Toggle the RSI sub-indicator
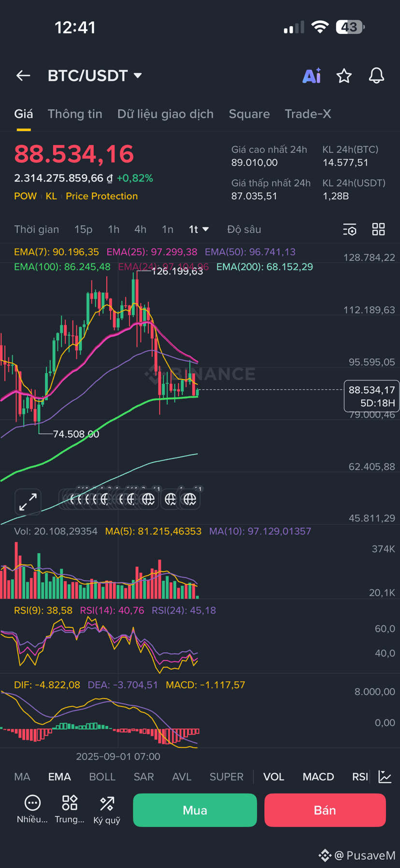 360,777
